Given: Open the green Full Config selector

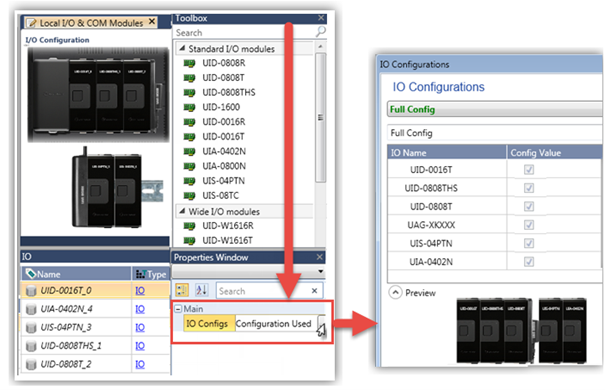Looking at the screenshot, I should [x=495, y=110].
